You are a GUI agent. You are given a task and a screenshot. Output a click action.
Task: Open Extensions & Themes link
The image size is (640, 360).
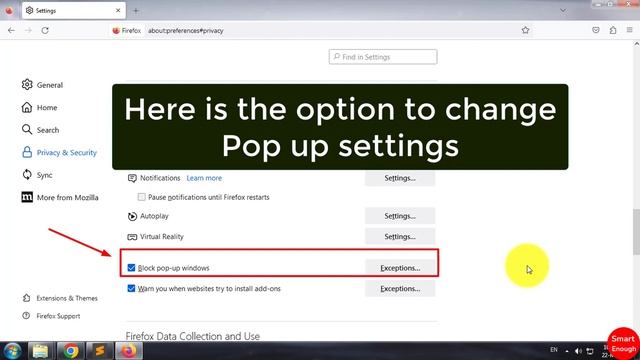pos(60,298)
